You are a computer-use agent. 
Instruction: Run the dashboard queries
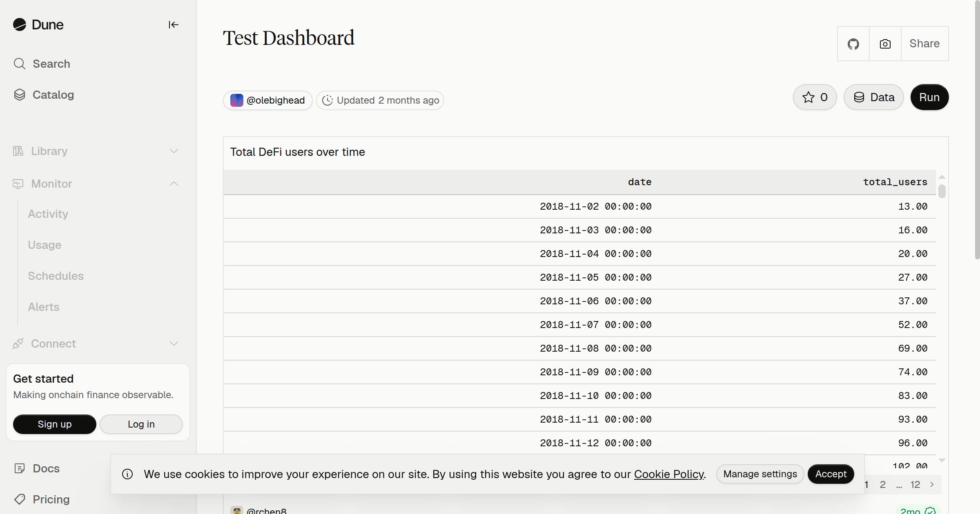pos(929,97)
